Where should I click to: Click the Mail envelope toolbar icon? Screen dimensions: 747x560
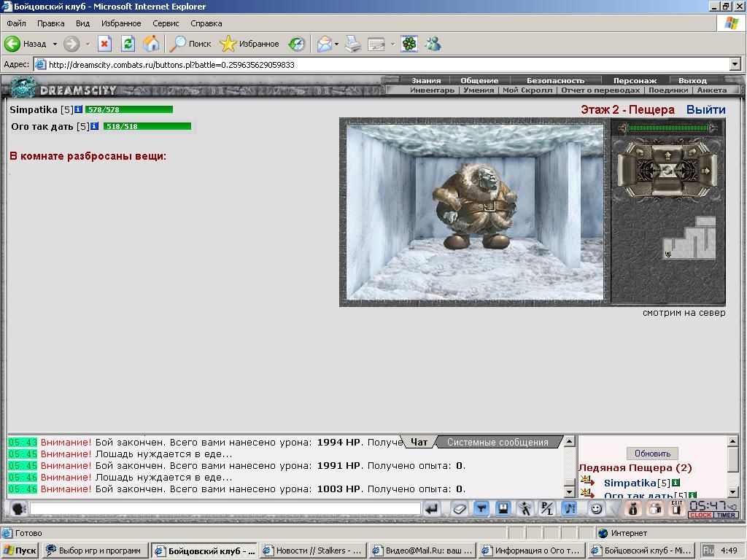coord(325,44)
